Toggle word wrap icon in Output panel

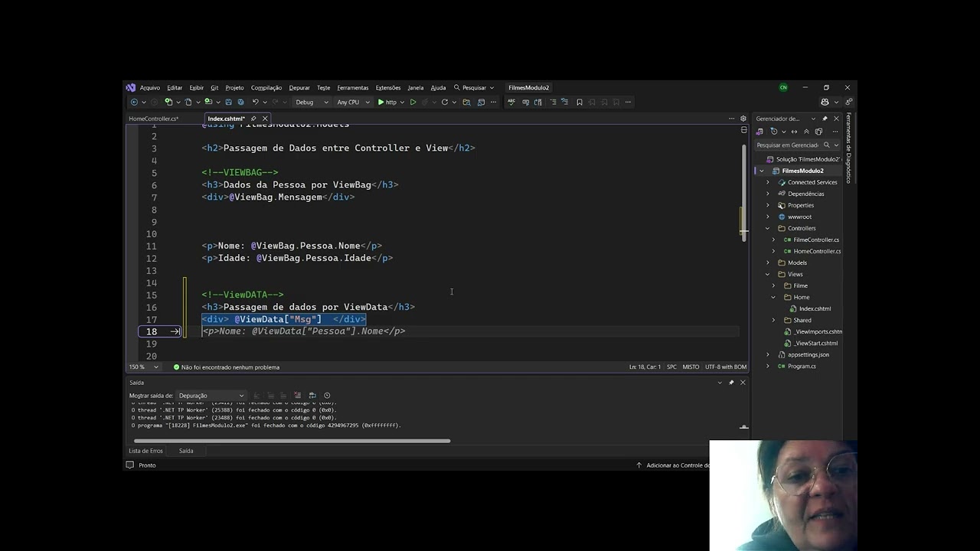[x=312, y=396]
